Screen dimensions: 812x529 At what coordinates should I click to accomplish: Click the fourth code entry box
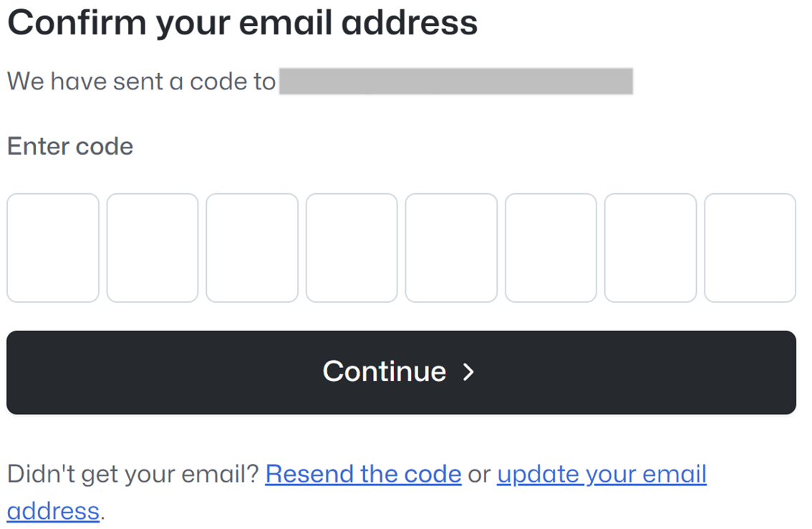351,248
